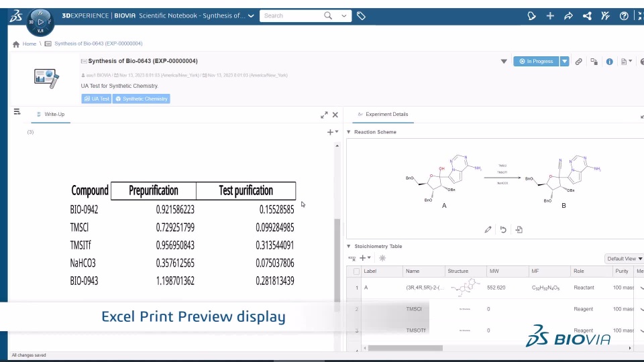The width and height of the screenshot is (644, 362).
Task: Click the Synthesis of Bio-0643 breadcrumb link
Action: pos(98,44)
